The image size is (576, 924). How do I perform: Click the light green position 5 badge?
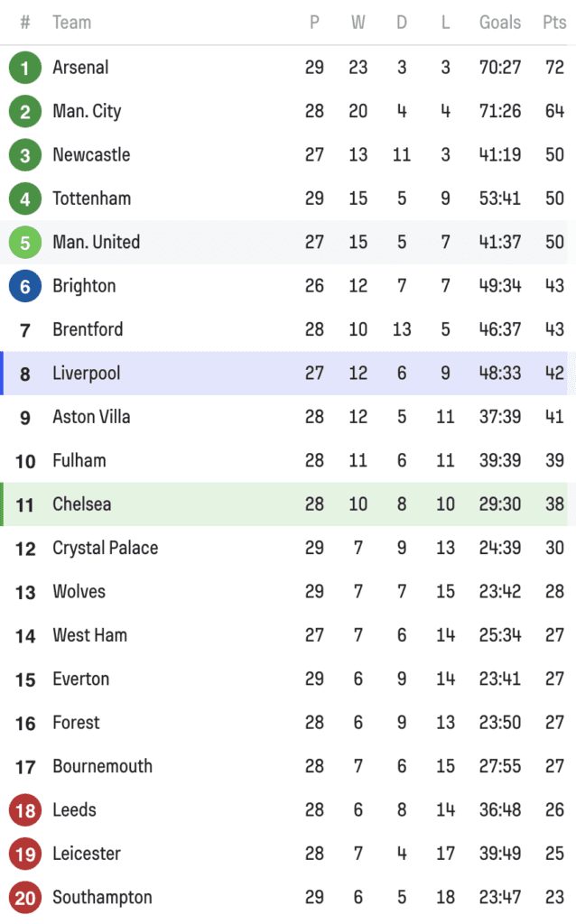click(25, 242)
